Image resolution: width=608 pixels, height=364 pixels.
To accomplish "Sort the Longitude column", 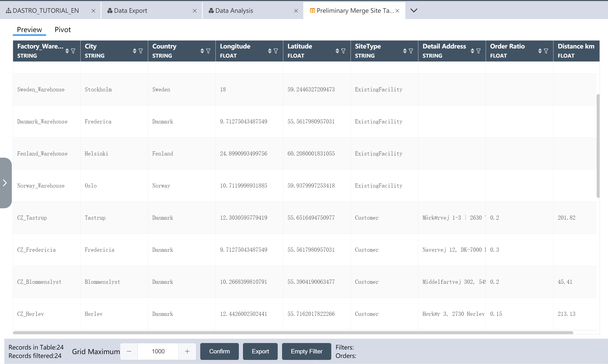I will 270,51.
